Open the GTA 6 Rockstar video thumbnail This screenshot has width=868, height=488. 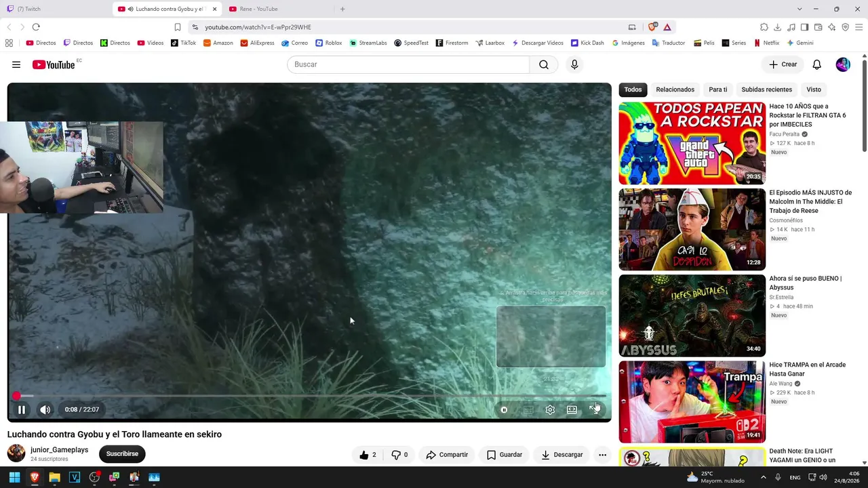click(x=692, y=143)
